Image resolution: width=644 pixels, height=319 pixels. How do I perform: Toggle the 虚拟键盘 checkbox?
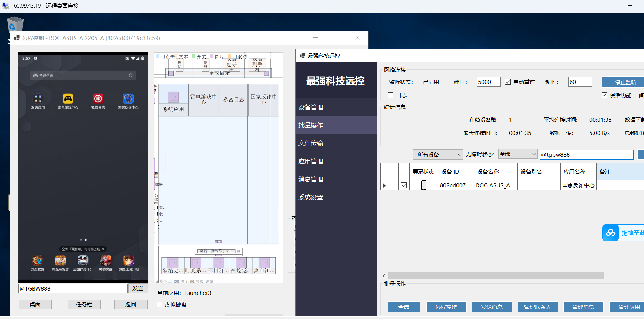[x=159, y=305]
